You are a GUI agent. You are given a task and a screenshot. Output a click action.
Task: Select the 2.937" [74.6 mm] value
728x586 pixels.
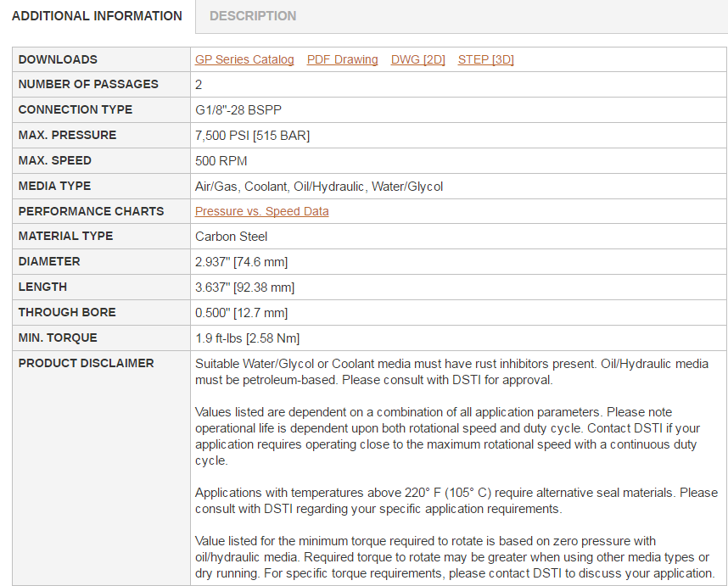(242, 262)
